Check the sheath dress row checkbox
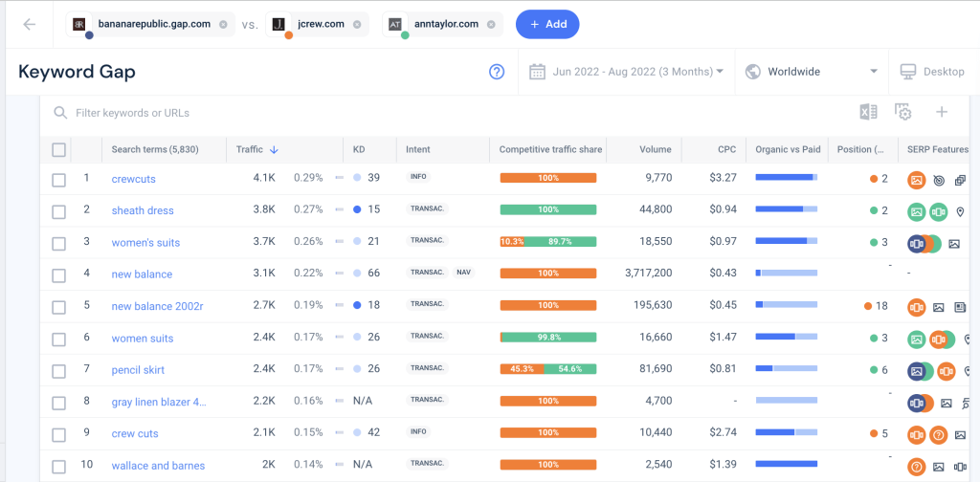Viewport: 980px width, 482px height. [58, 212]
